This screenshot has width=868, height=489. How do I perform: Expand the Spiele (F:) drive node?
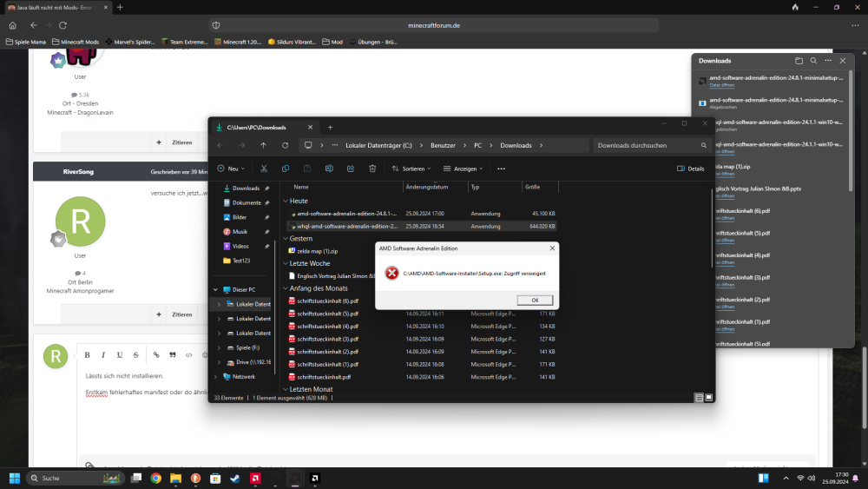coord(219,347)
